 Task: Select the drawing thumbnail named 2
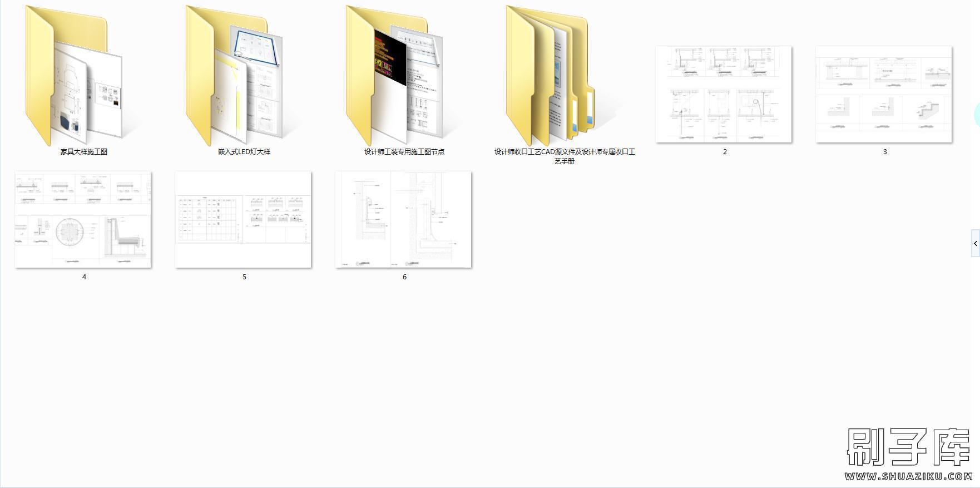[724, 94]
